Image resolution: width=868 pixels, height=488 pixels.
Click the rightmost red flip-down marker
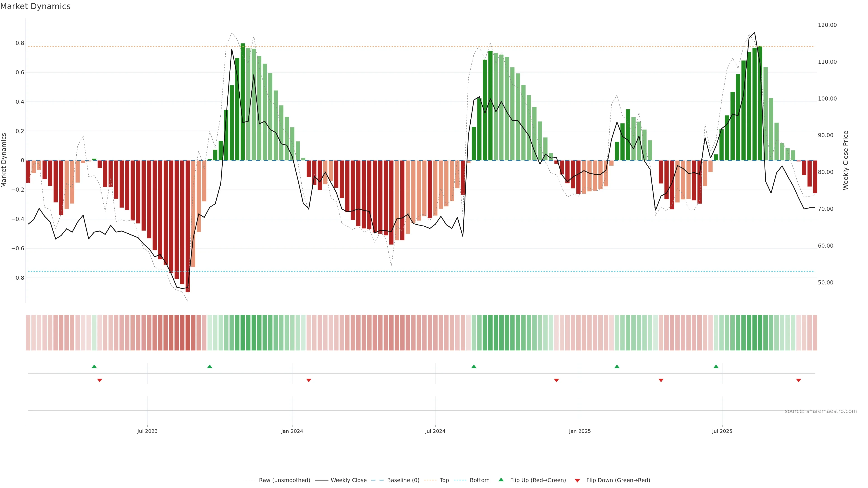(798, 380)
